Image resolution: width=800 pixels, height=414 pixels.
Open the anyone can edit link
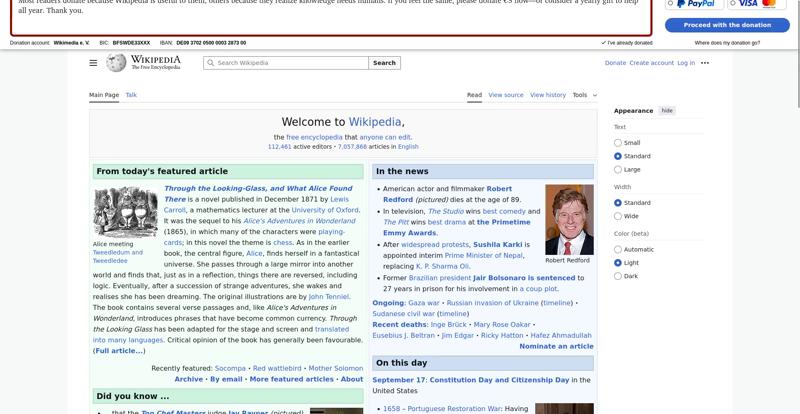click(385, 137)
